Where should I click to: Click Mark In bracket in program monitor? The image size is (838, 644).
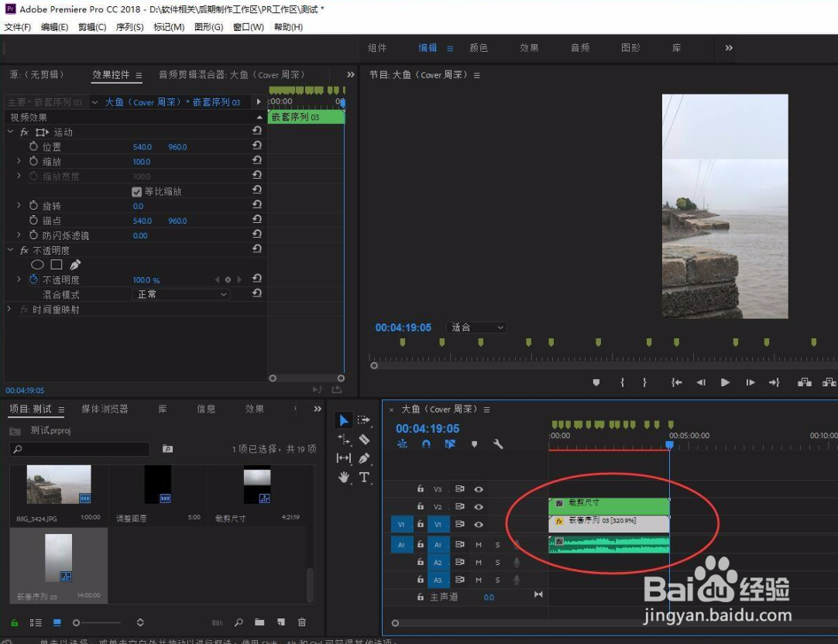pyautogui.click(x=622, y=382)
